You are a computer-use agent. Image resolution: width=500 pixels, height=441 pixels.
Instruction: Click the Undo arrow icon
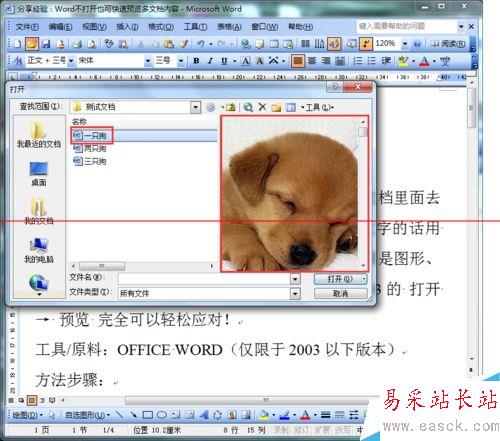click(x=200, y=44)
